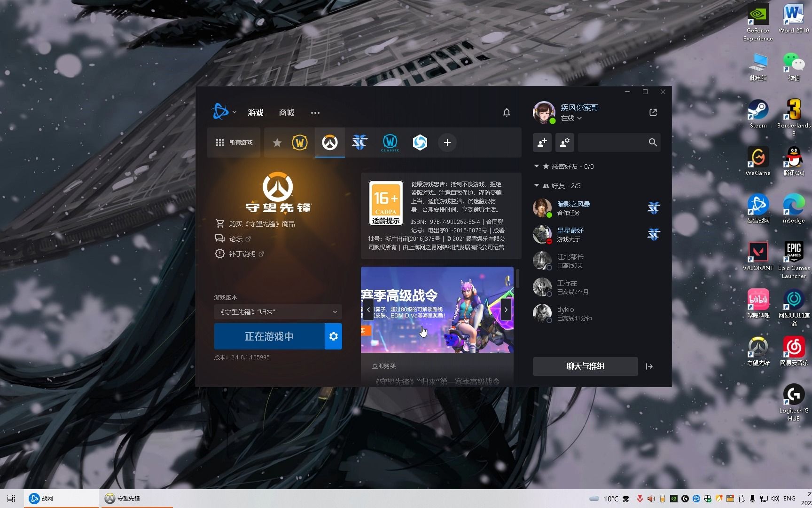Open the 10°C weather widget
The width and height of the screenshot is (812, 508).
click(x=610, y=499)
